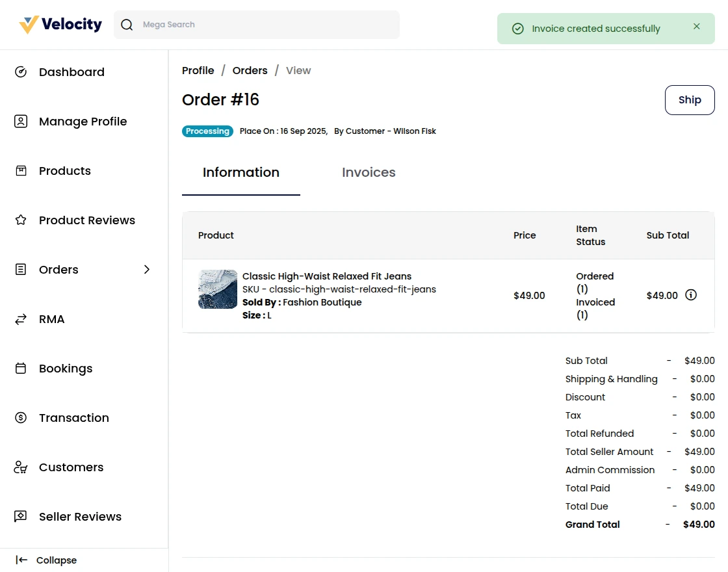Dismiss the invoice success notification
The width and height of the screenshot is (728, 572).
click(696, 27)
